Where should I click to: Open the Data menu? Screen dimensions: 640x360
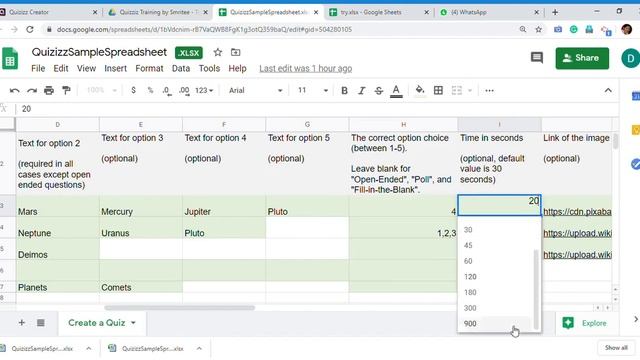coord(181,69)
